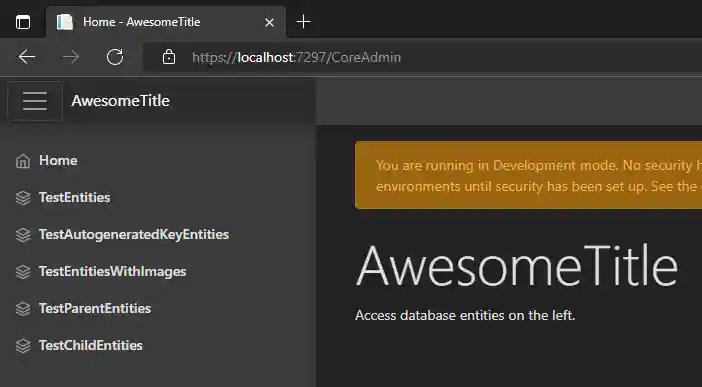Open a new browser tab
Image resolution: width=702 pixels, height=387 pixels.
pyautogui.click(x=304, y=22)
